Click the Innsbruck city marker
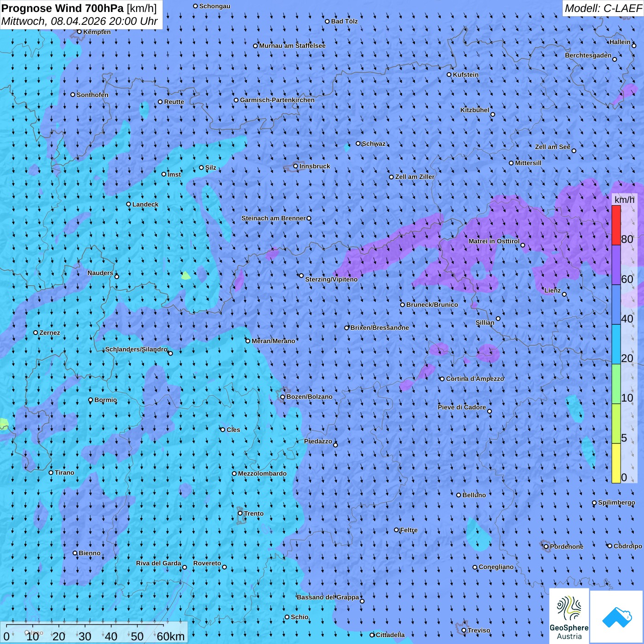 click(x=296, y=166)
